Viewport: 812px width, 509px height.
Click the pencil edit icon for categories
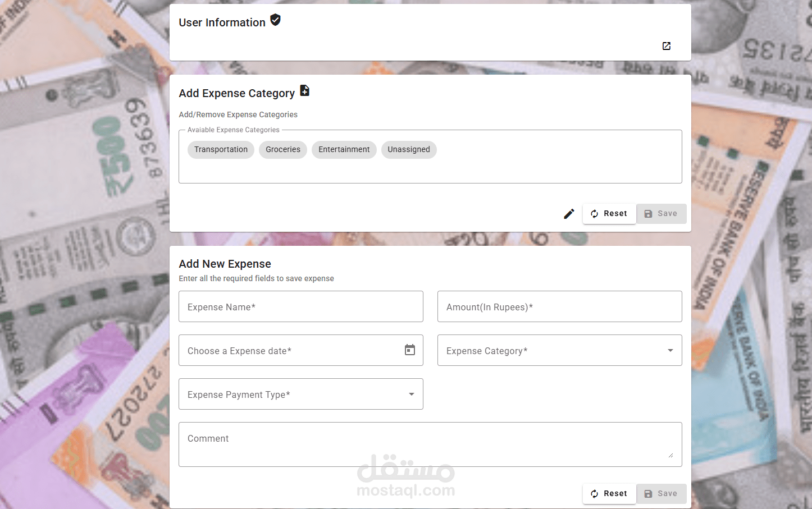pyautogui.click(x=569, y=214)
